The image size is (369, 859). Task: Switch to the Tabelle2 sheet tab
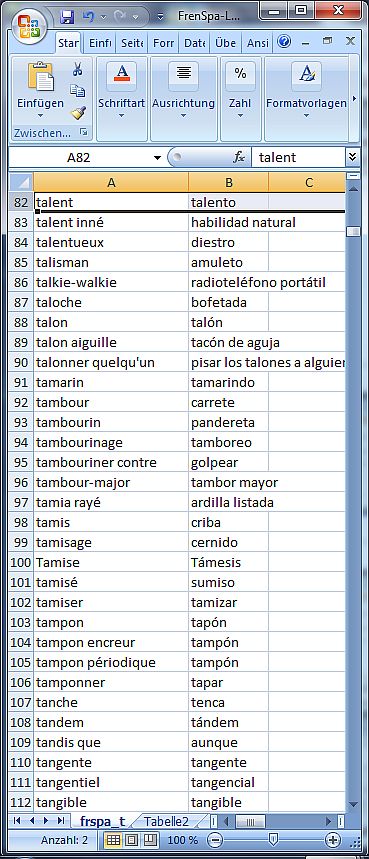pyautogui.click(x=166, y=821)
